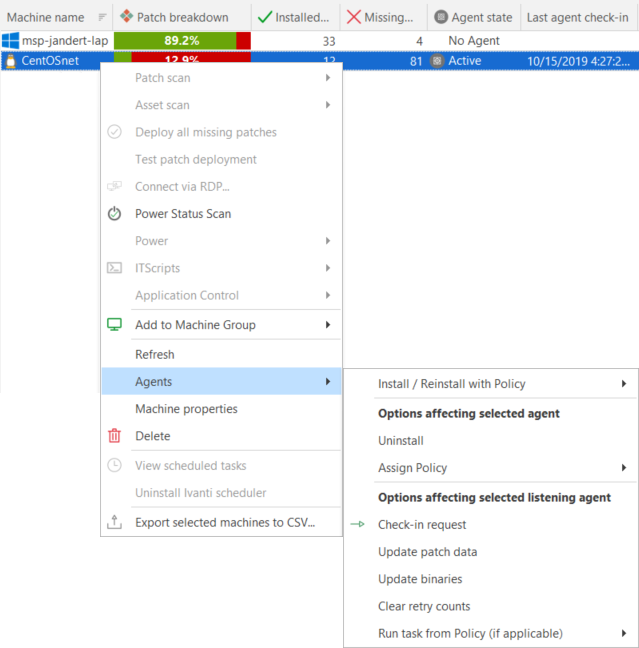
Task: Expand Run task from Policy arrow
Action: click(x=624, y=633)
